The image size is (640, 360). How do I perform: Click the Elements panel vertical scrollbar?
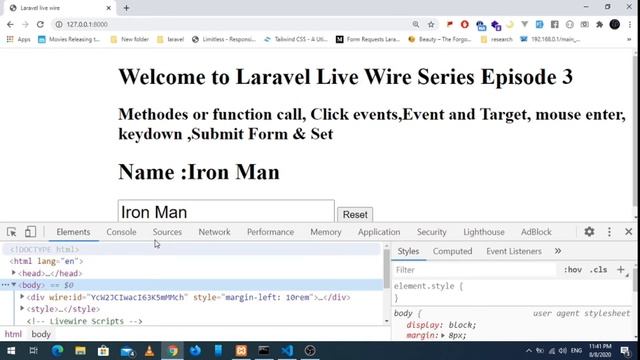coord(387,269)
